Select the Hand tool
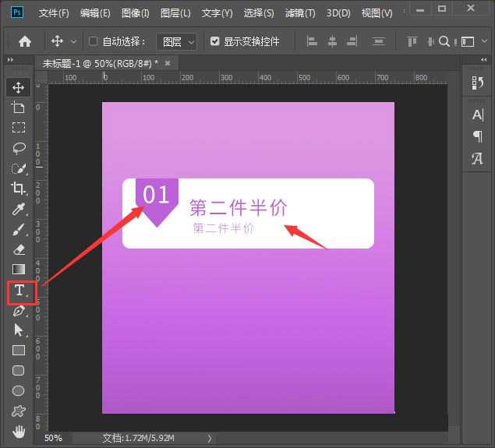The width and height of the screenshot is (495, 448). 19,432
